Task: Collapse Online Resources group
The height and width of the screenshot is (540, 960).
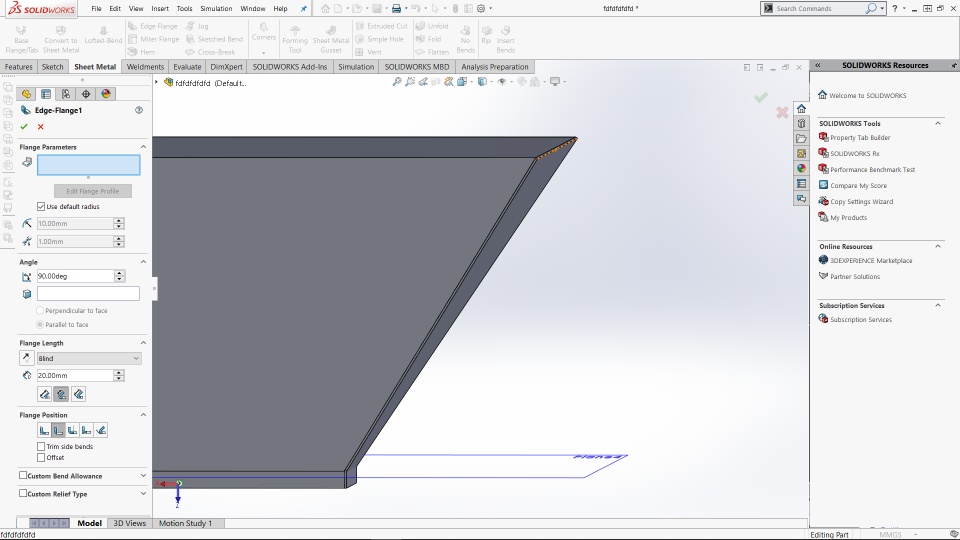Action: (937, 247)
